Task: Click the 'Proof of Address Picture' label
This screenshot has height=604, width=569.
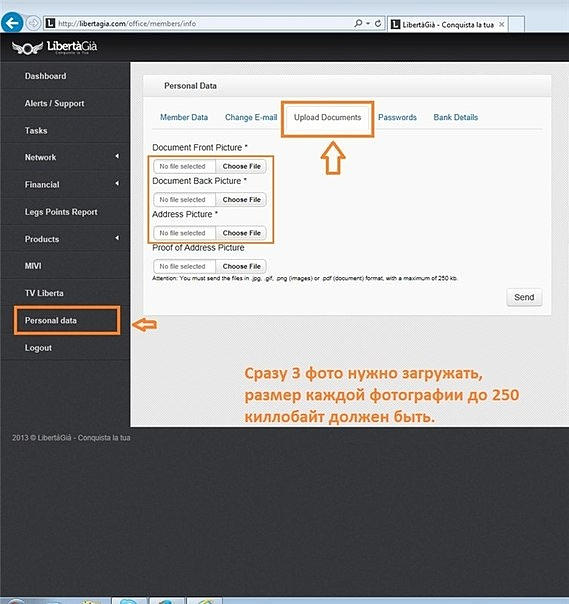Action: [x=198, y=248]
